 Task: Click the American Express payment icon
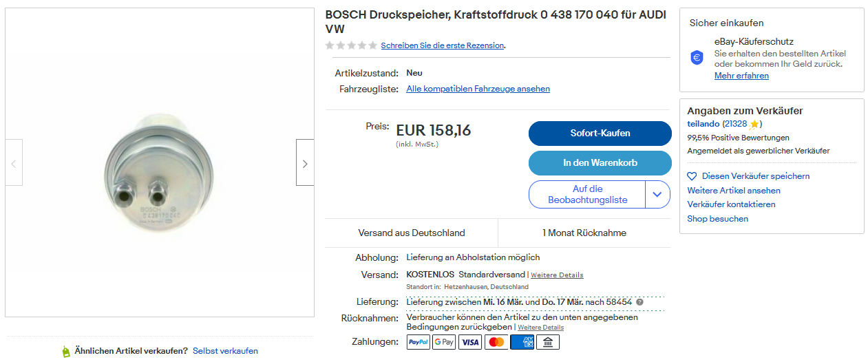coord(522,342)
